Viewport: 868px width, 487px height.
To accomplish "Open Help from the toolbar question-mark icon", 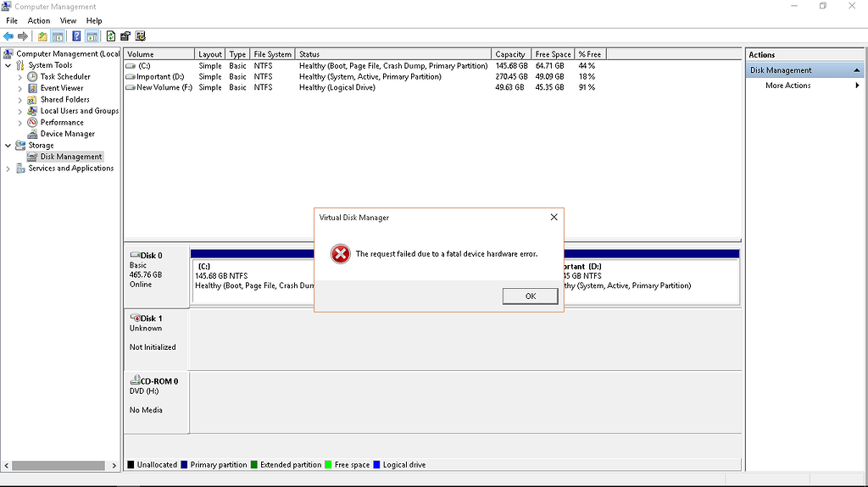I will coord(76,36).
